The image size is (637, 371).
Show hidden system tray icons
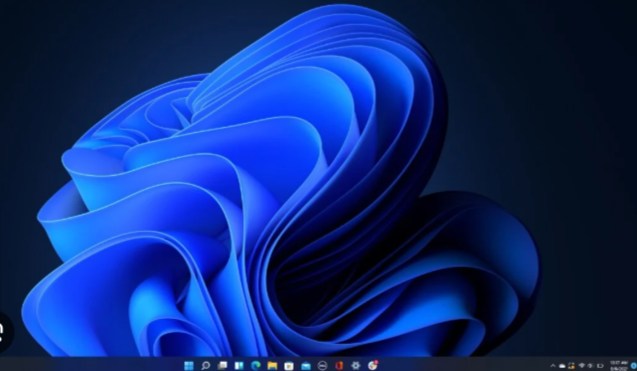552,366
